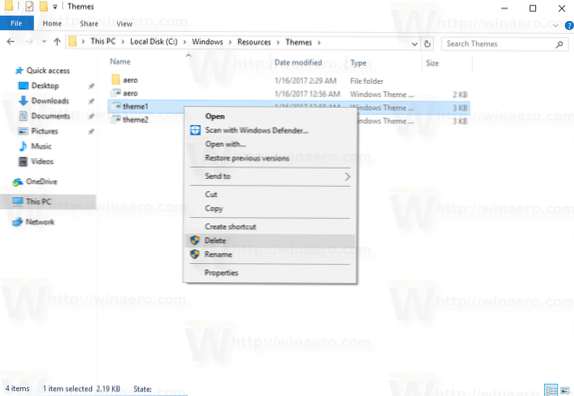Image resolution: width=574 pixels, height=396 pixels.
Task: Select Local Disk (C:) breadcrumb
Action: (154, 42)
